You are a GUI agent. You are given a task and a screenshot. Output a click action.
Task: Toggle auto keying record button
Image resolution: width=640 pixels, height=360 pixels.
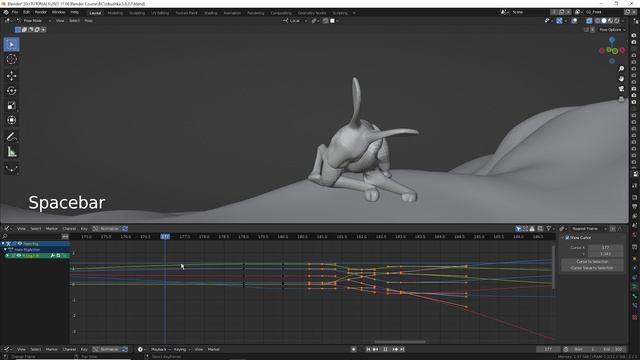tap(354, 349)
